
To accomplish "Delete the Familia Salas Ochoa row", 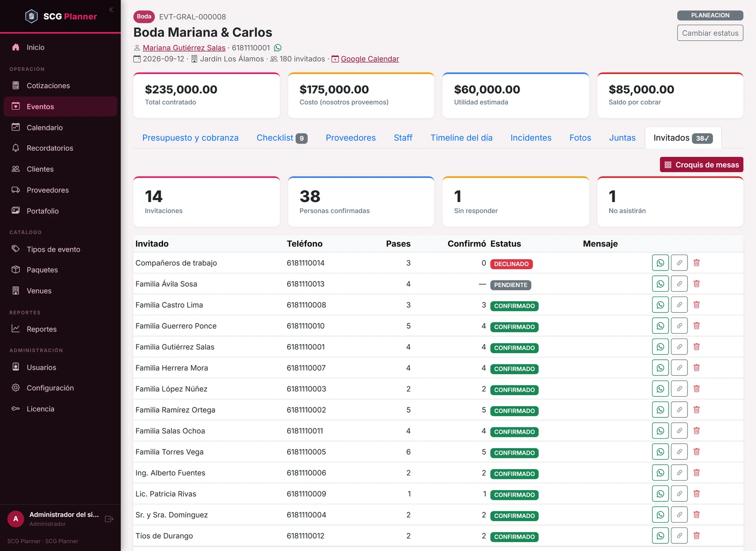I will click(x=696, y=431).
